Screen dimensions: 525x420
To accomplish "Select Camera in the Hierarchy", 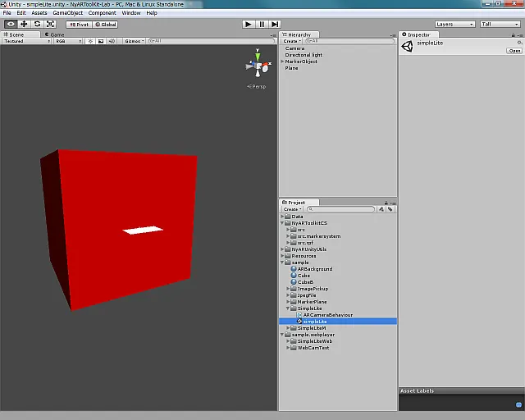I will coord(294,48).
